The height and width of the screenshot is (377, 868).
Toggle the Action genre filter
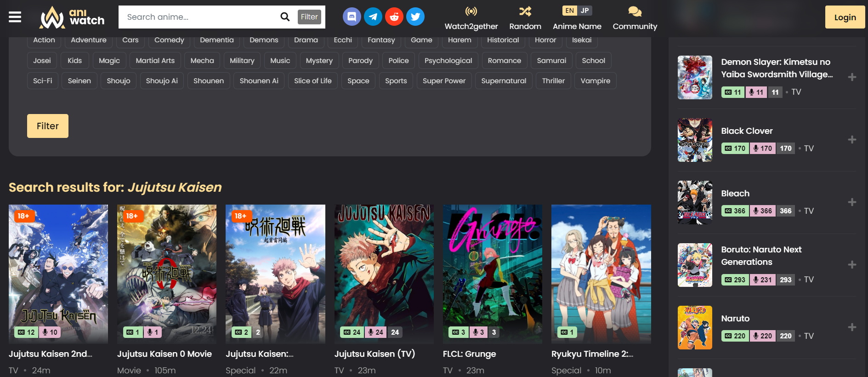pyautogui.click(x=44, y=40)
